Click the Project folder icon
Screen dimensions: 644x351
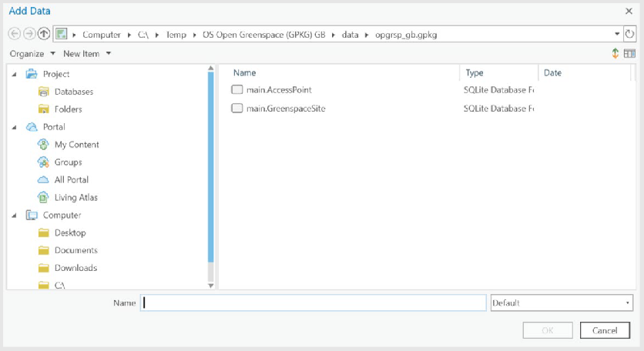click(x=32, y=74)
